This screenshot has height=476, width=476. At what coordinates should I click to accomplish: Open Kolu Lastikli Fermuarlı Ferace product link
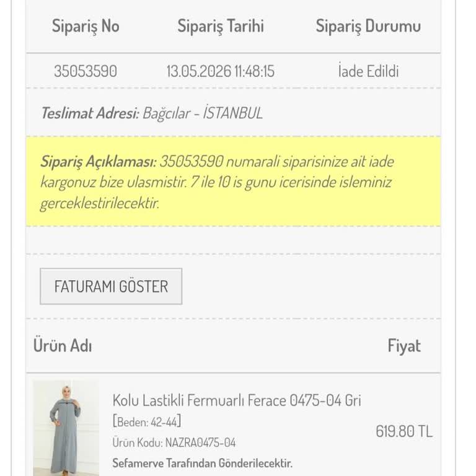pos(237,400)
